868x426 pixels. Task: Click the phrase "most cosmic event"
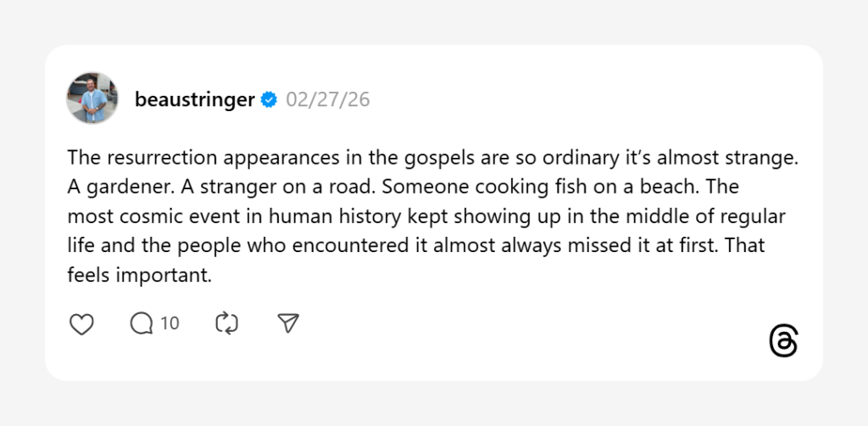[x=139, y=216]
